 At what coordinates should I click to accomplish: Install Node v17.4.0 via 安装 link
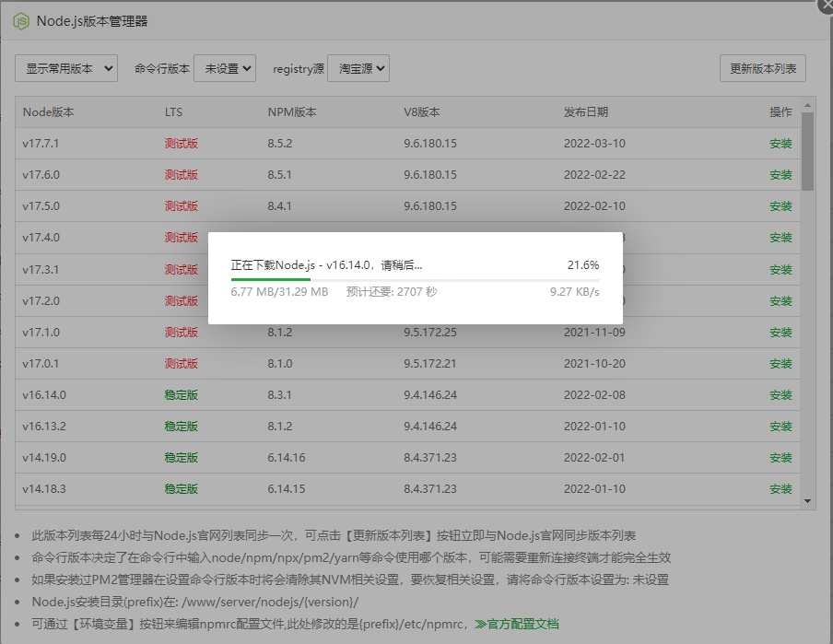[x=781, y=238]
